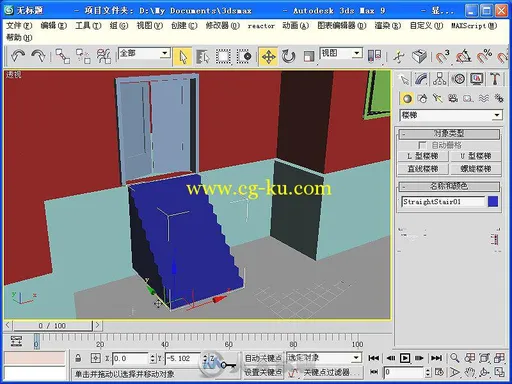Viewport: 512px width, 384px height.
Task: Step the time slider left arrow
Action: 8,325
